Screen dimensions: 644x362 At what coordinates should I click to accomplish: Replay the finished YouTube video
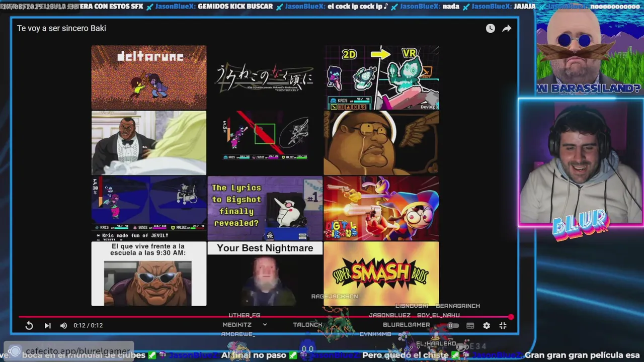tap(29, 326)
